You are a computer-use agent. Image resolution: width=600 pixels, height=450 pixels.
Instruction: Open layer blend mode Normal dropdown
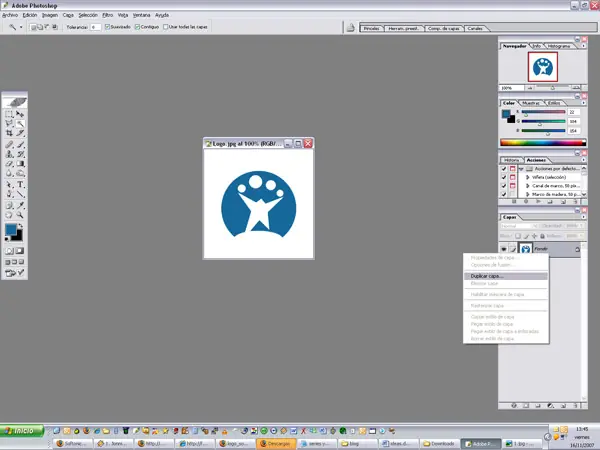pyautogui.click(x=519, y=226)
